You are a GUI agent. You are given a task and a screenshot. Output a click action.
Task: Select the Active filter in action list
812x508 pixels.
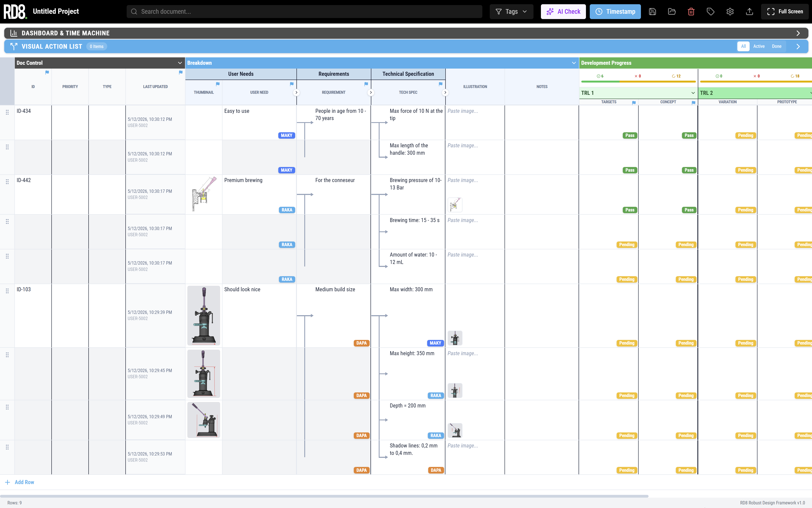tap(759, 46)
